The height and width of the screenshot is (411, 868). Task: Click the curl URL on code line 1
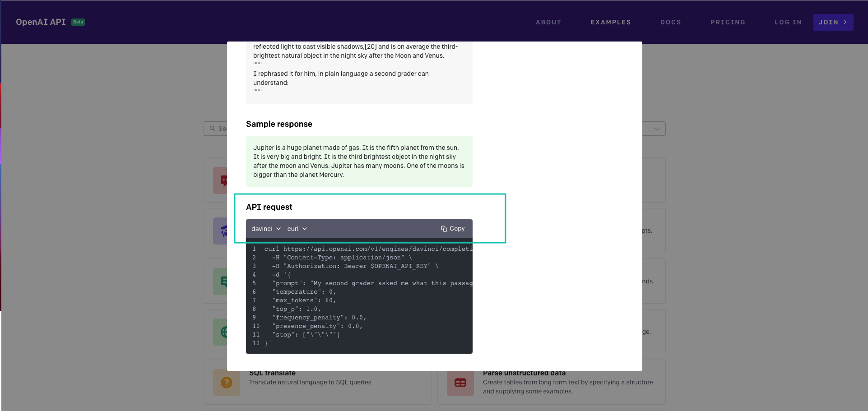(x=378, y=249)
